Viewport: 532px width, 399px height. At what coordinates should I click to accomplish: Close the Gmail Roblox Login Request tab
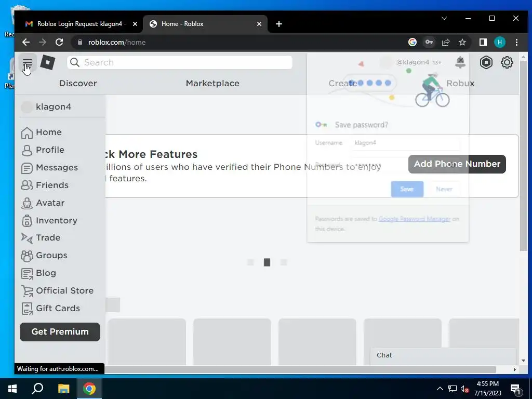click(x=135, y=24)
